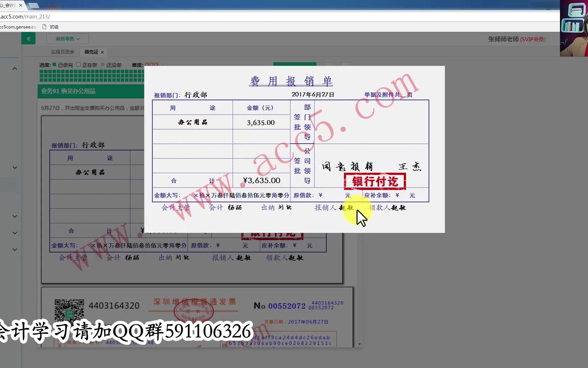Click 办公用品 cell in enlarged form
This screenshot has width=588, height=368.
click(x=192, y=122)
